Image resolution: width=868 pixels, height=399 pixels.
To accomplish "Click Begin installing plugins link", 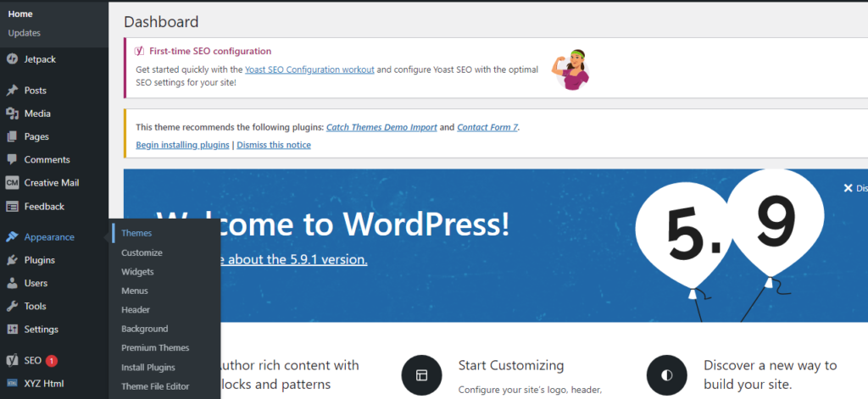I will point(182,145).
